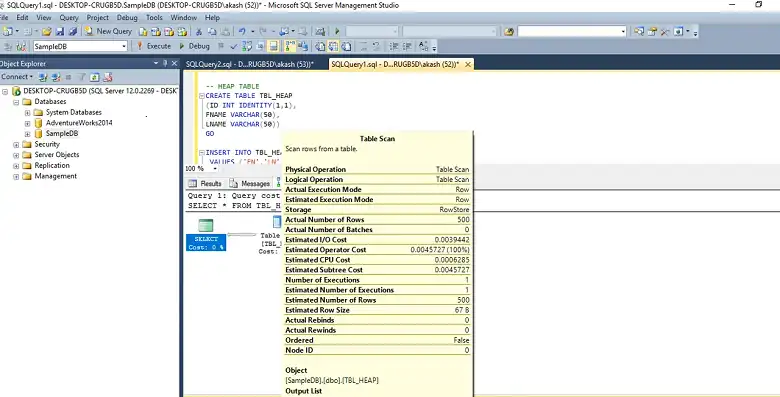Screen dimensions: 780x397
Task: Open Object Explorer window position dropdown arrow
Action: pyautogui.click(x=156, y=63)
